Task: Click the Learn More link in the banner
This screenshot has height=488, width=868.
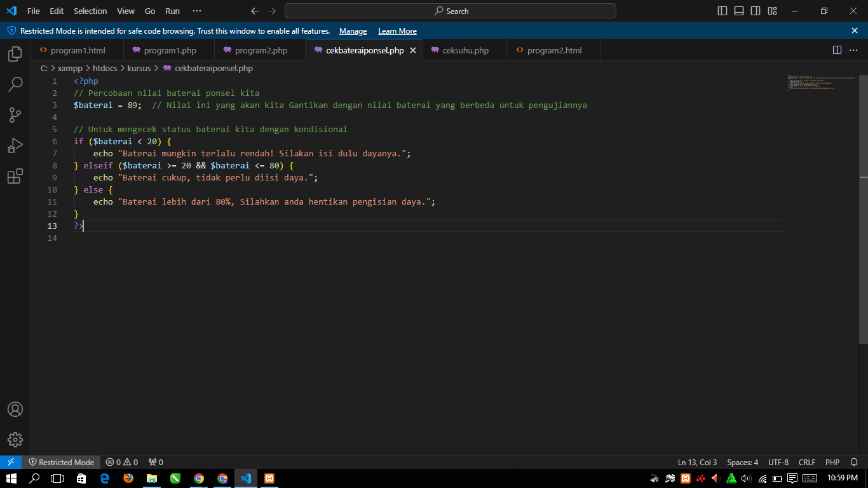Action: click(397, 31)
